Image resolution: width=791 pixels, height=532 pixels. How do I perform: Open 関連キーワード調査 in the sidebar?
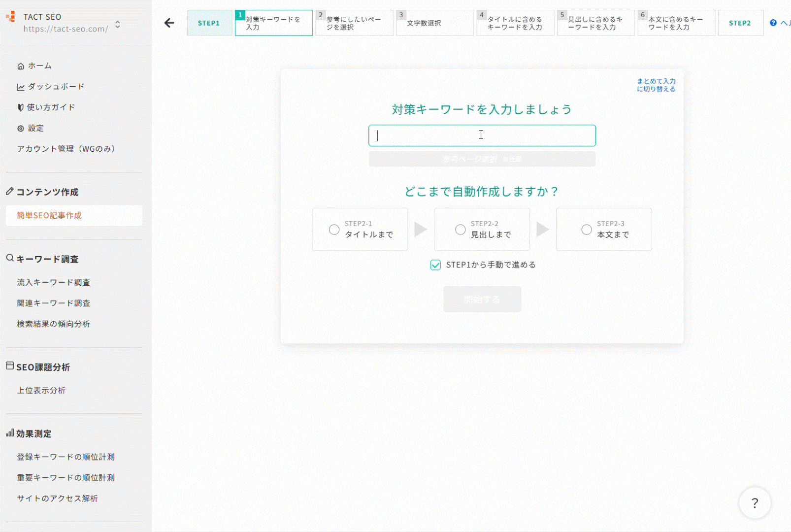pos(53,303)
